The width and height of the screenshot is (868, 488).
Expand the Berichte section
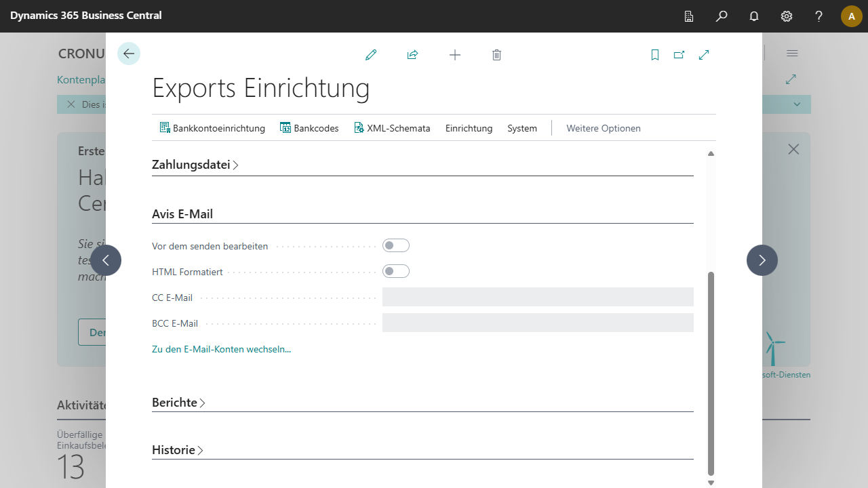coord(179,402)
